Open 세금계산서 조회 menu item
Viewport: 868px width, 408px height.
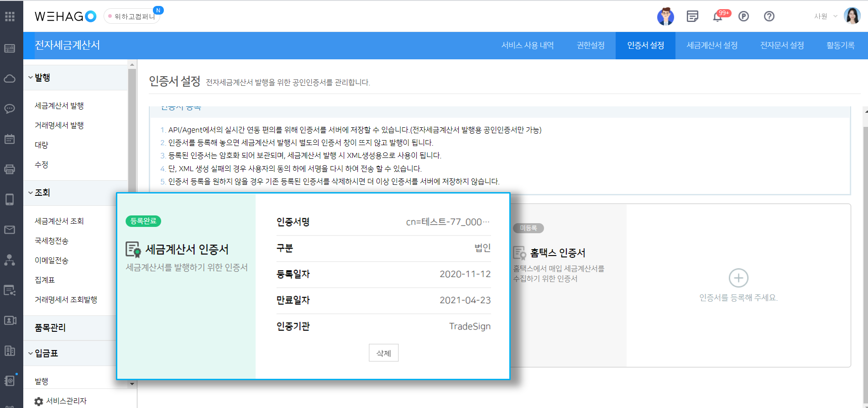click(x=59, y=221)
